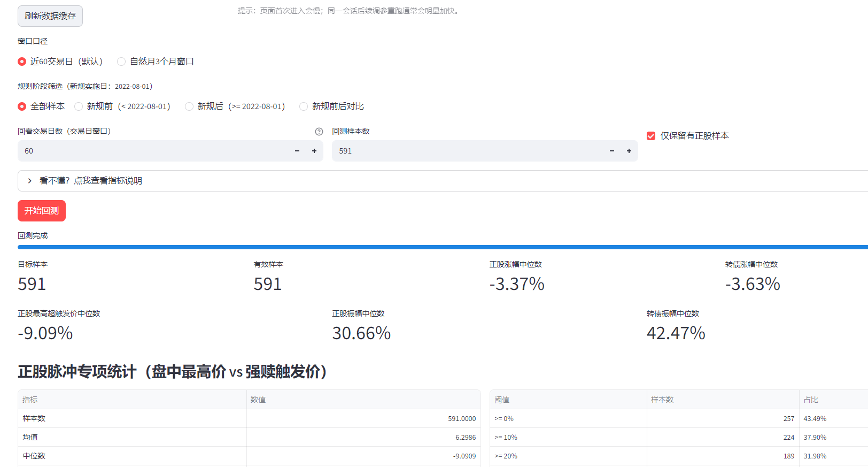Choose 新规前 (< 2022-08-01) filter
Viewport: 868px width, 467px height.
point(79,106)
